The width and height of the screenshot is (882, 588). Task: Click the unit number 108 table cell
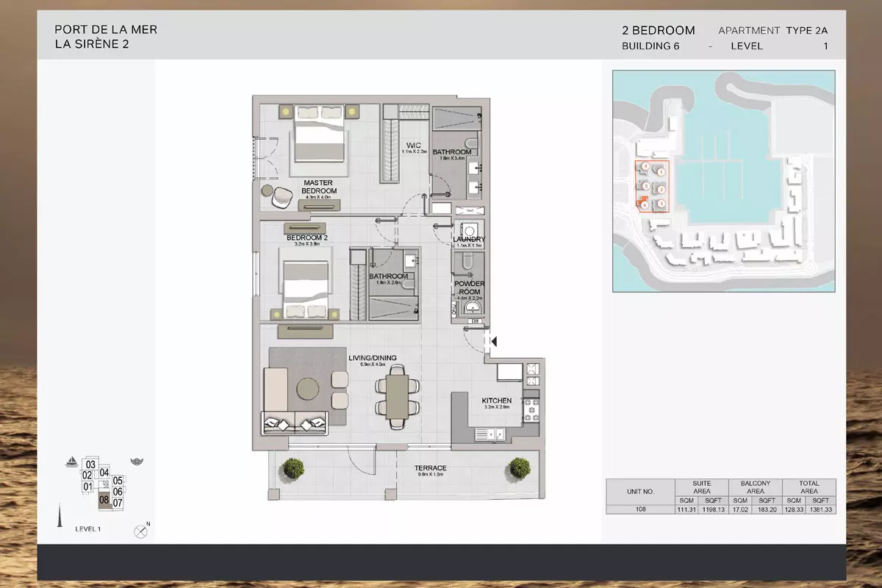(x=639, y=508)
